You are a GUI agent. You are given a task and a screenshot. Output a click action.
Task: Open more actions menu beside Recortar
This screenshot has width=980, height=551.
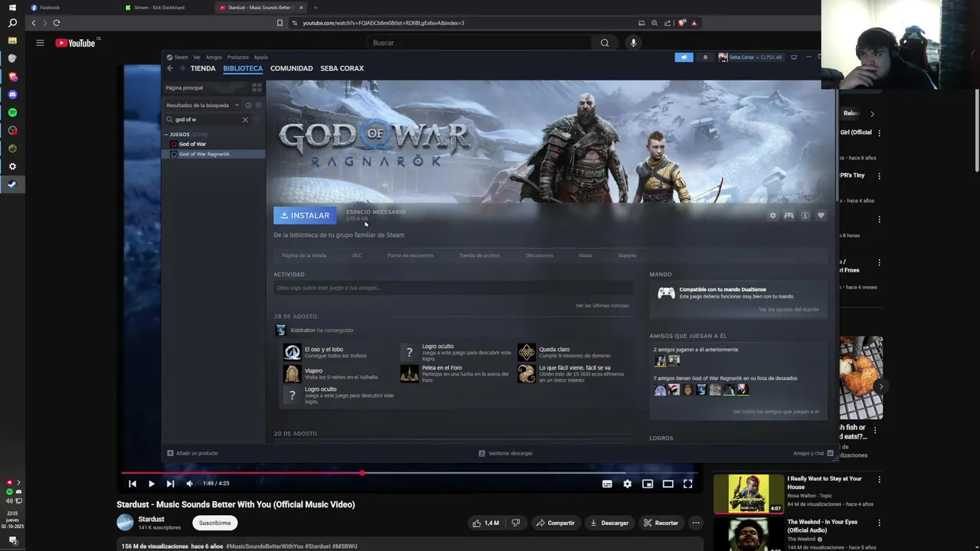[x=696, y=523]
